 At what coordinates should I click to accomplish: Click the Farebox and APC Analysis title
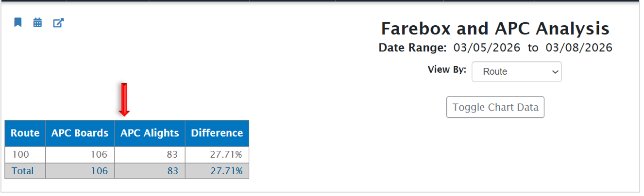495,29
